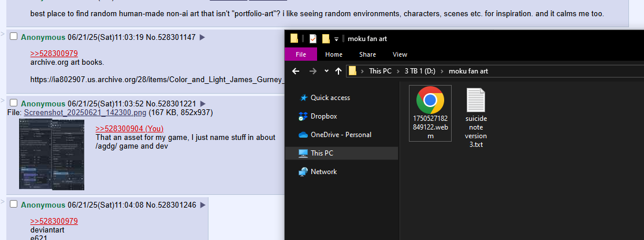Click Anonymous name on post 528301147
The width and height of the screenshot is (644, 240).
(x=43, y=38)
